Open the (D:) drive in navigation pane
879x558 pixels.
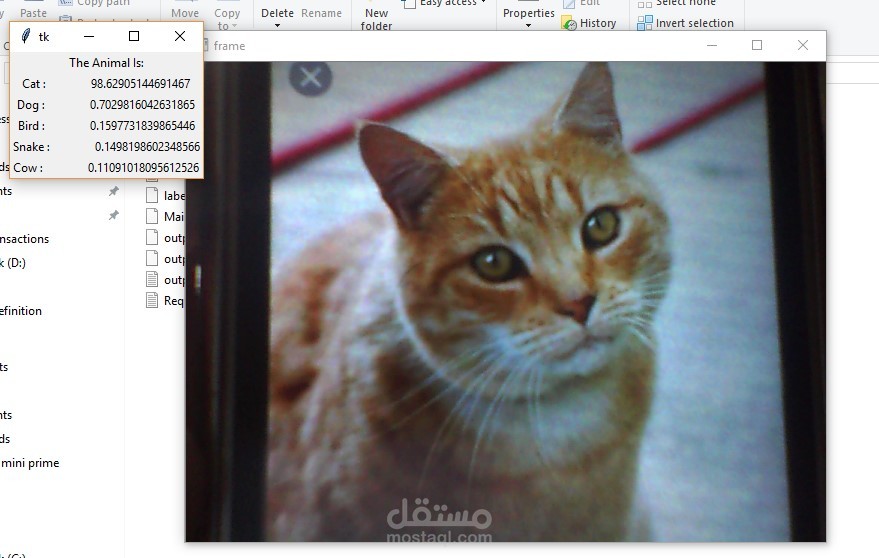(13, 262)
